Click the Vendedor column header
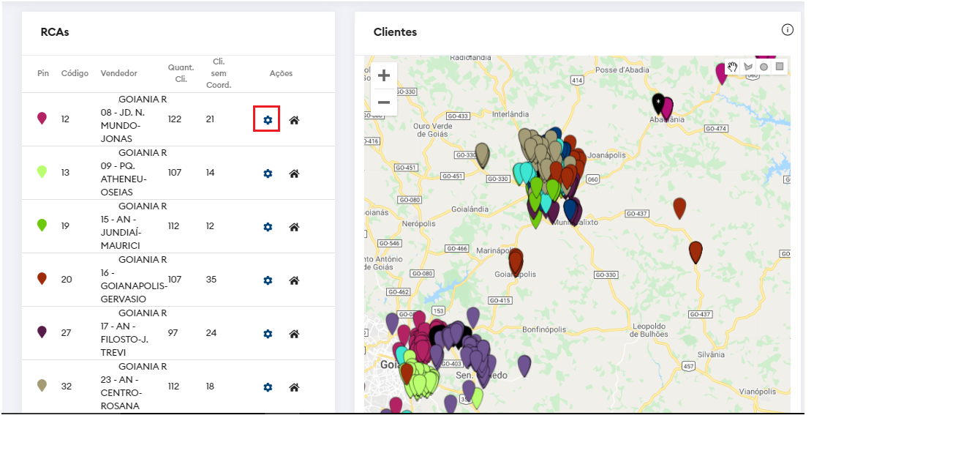Screen dimensions: 980x459 pyautogui.click(x=118, y=73)
